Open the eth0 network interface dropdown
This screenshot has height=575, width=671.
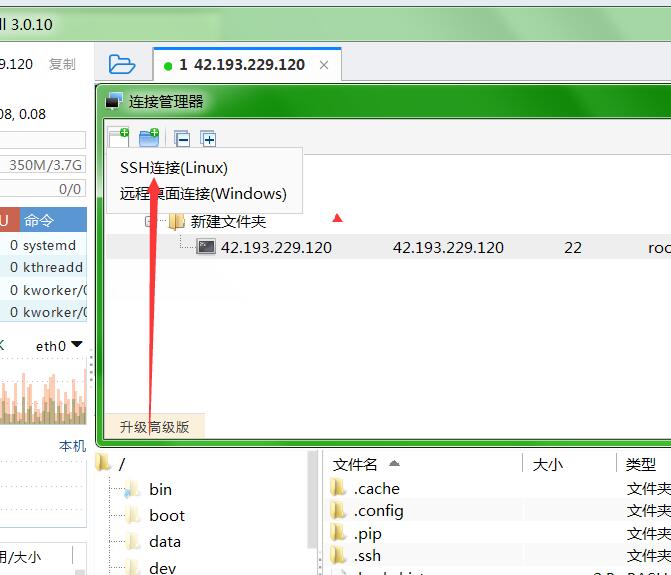click(60, 346)
